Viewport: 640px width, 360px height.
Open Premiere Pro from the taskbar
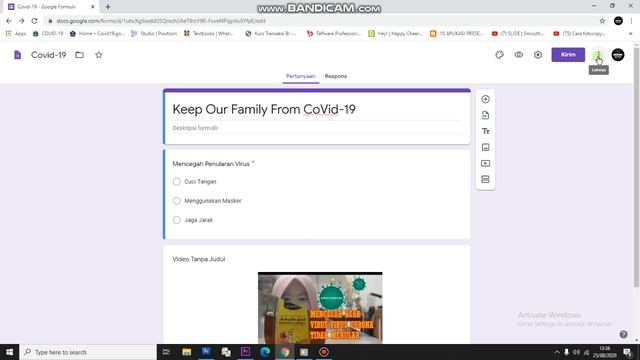[245, 352]
